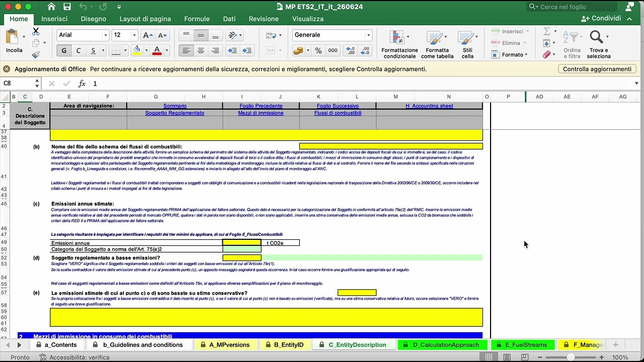Click the wrap text icon

[x=271, y=35]
